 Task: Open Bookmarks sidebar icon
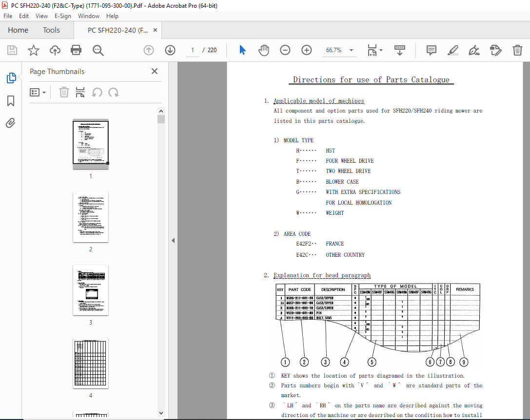point(11,101)
